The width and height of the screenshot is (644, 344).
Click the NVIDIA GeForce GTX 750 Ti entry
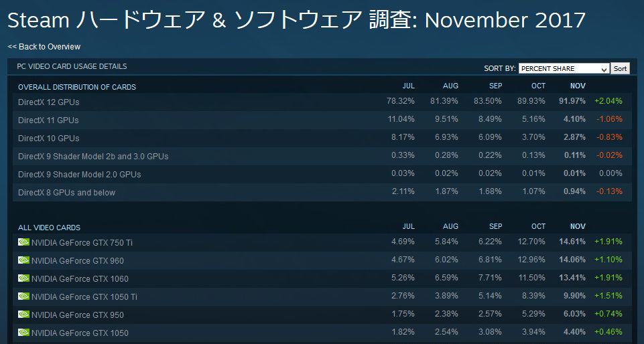(82, 243)
